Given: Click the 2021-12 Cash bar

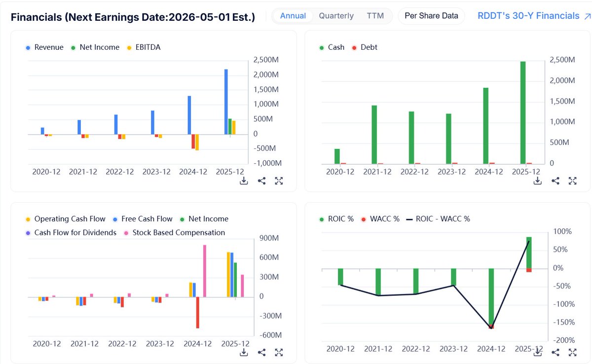Looking at the screenshot, I should 374,135.
